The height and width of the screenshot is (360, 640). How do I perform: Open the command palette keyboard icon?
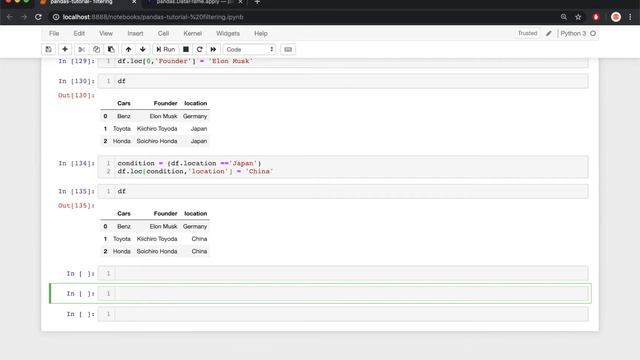(x=288, y=49)
